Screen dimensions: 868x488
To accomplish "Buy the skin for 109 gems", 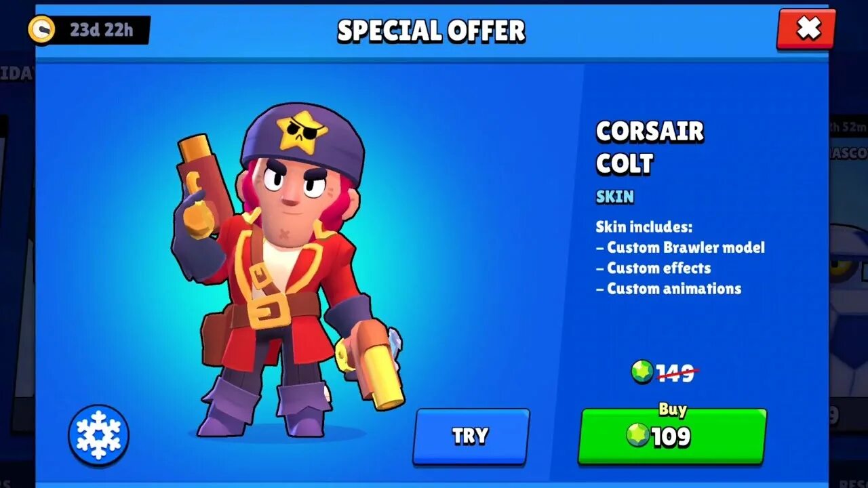I will [672, 436].
